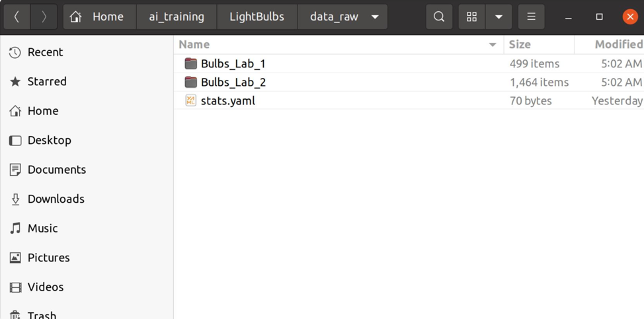Open the view options dropdown arrow
Viewport: 644px width, 319px height.
point(499,17)
